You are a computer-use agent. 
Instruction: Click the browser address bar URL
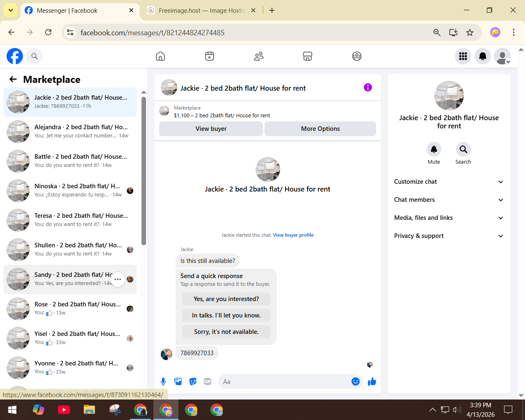153,33
